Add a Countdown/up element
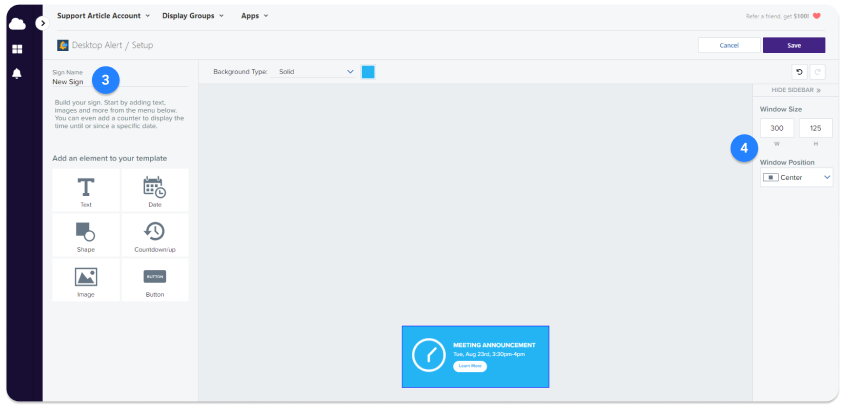The image size is (849, 411). pyautogui.click(x=155, y=235)
